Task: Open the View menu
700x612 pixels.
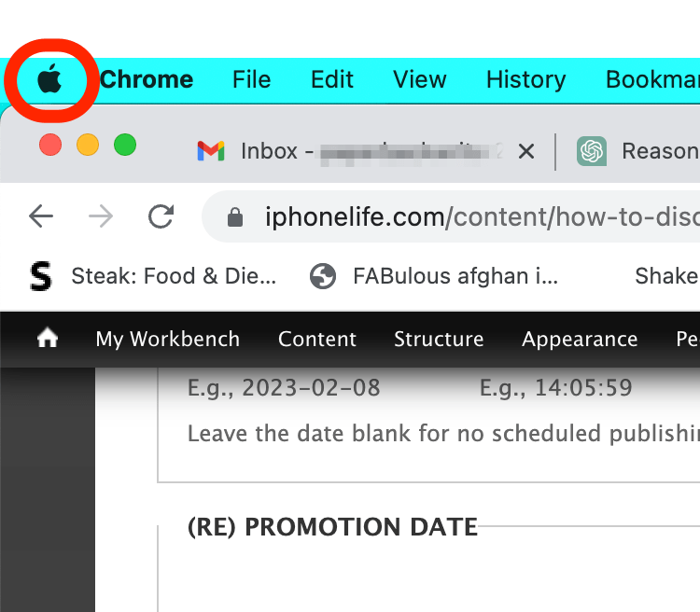Action: pyautogui.click(x=420, y=80)
